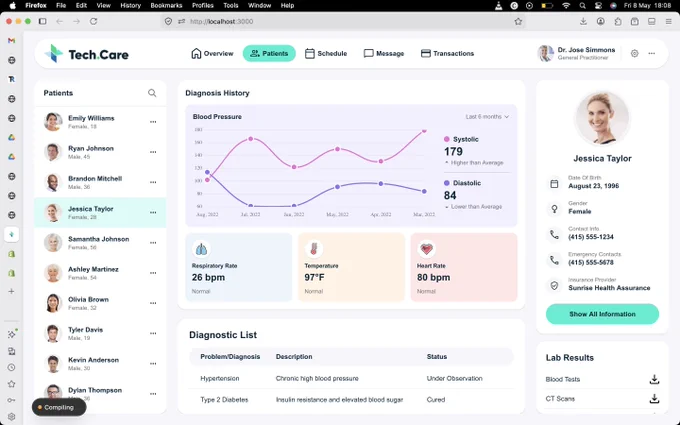Open the Apple menu

(x=13, y=6)
